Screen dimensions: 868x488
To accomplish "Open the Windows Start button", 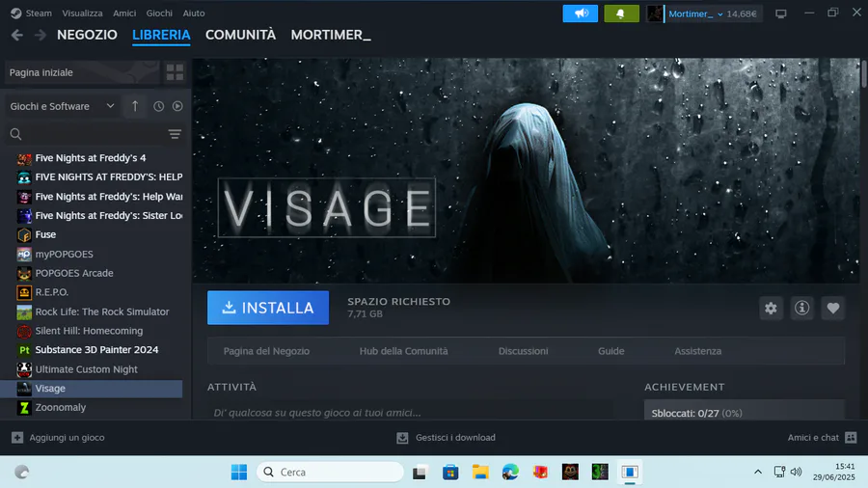I will (x=239, y=472).
